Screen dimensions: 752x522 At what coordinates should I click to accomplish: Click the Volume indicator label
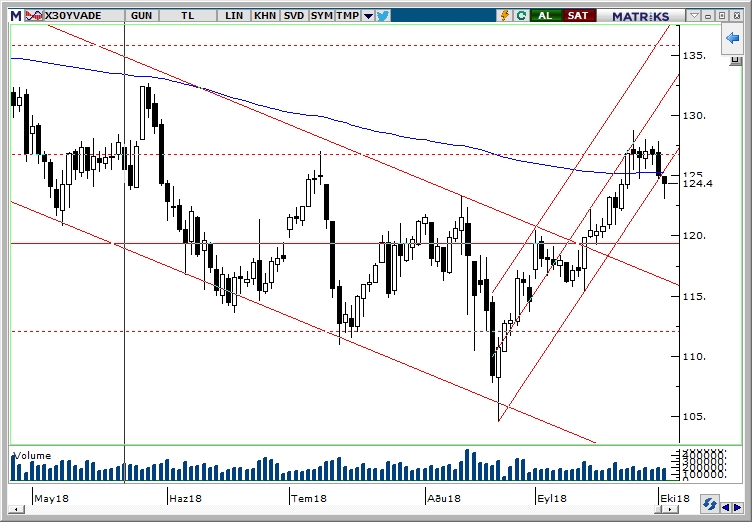[x=32, y=456]
